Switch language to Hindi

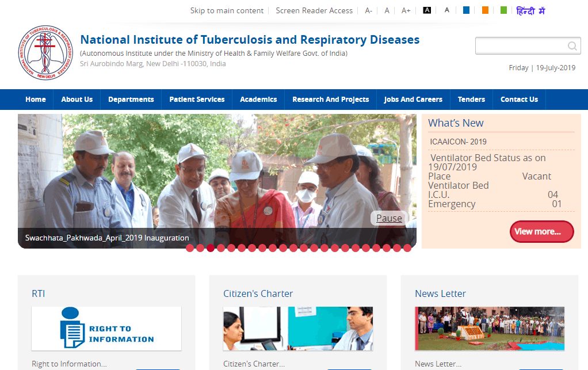530,11
